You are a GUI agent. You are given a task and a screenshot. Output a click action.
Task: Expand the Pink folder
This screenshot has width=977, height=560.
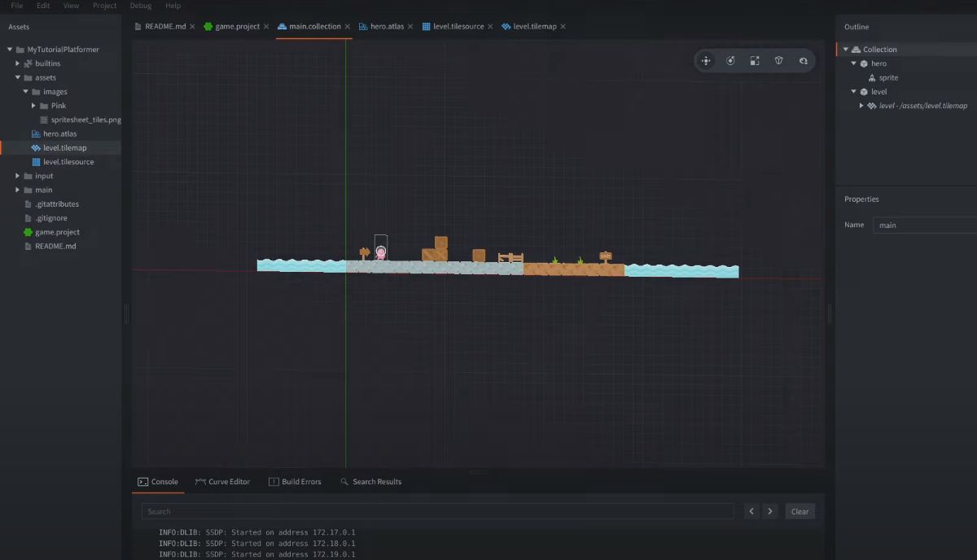(34, 106)
